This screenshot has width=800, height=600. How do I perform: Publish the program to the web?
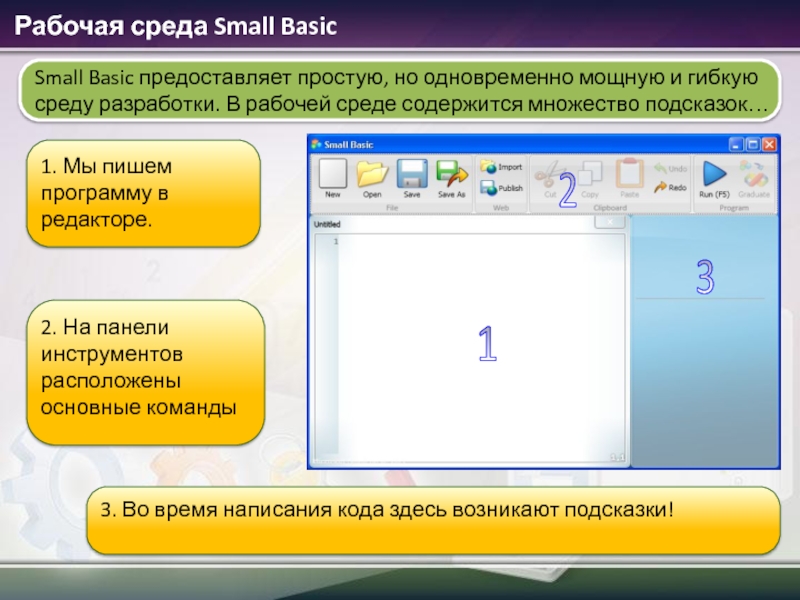pos(502,188)
